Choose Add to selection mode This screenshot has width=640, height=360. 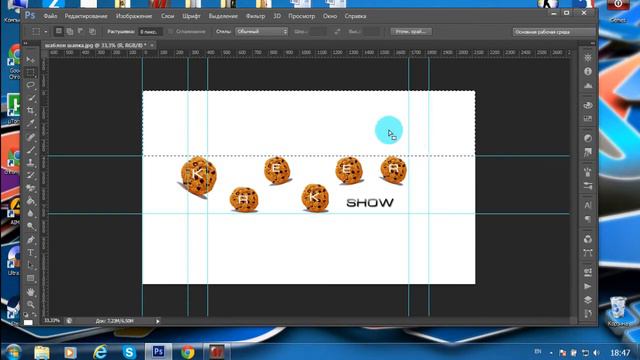(x=70, y=31)
